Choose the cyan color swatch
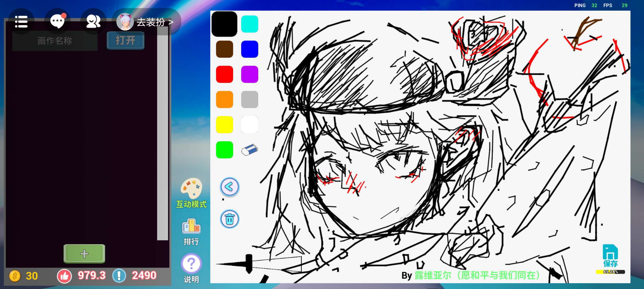 click(x=250, y=24)
